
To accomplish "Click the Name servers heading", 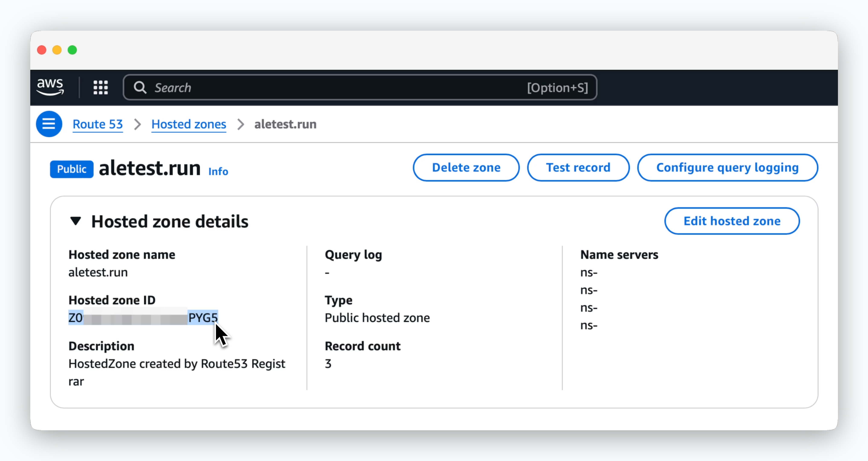I will [619, 255].
